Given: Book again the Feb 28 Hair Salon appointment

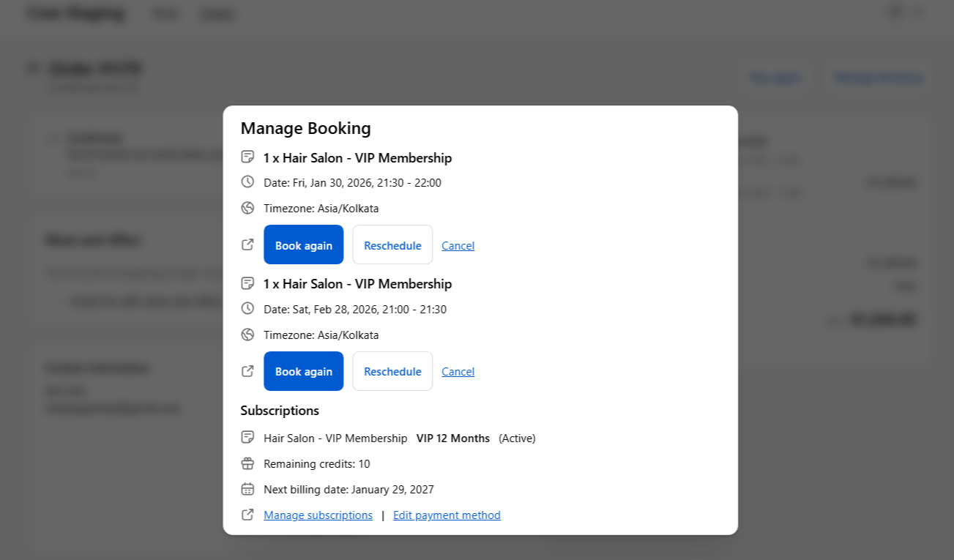Looking at the screenshot, I should 303,371.
